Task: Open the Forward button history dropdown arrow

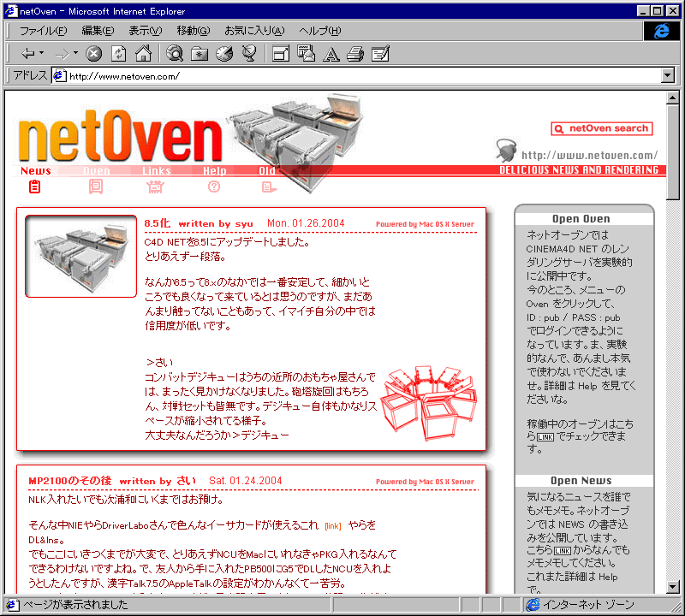Action: pyautogui.click(x=75, y=53)
